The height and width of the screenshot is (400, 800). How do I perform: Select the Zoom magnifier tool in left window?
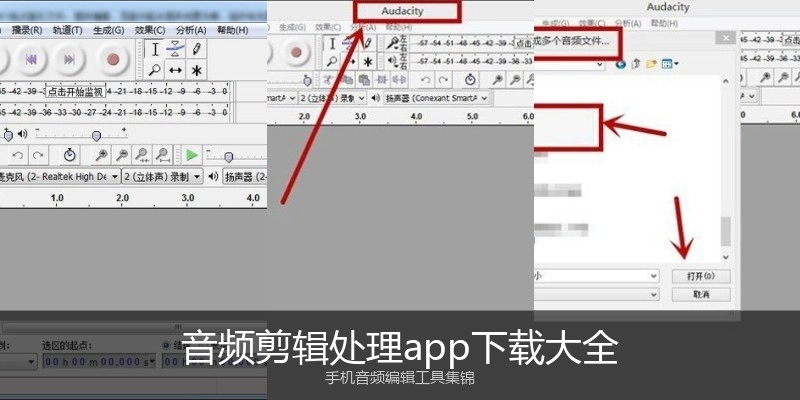coord(155,70)
